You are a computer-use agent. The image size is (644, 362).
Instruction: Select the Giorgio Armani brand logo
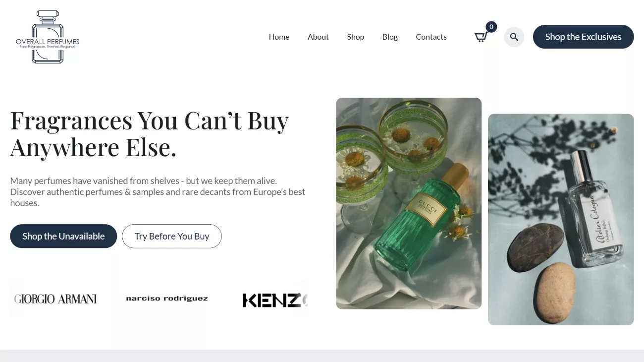[55, 299]
